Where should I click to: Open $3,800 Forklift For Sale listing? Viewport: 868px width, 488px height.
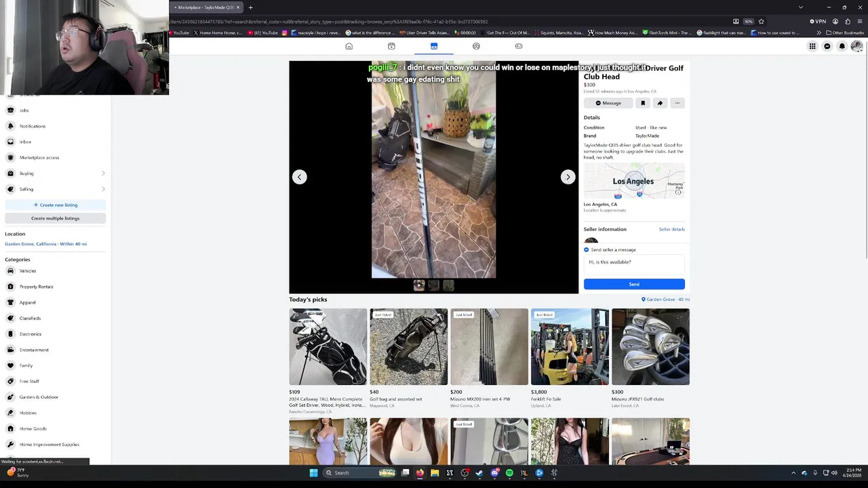click(x=570, y=359)
